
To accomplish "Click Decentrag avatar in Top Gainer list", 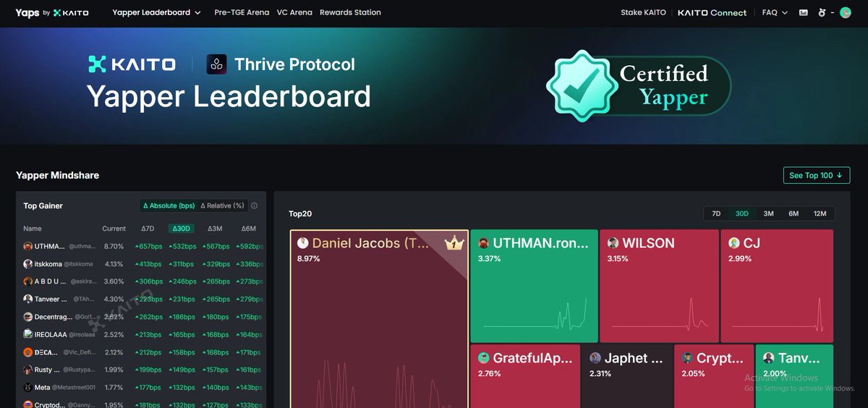I will tap(28, 317).
